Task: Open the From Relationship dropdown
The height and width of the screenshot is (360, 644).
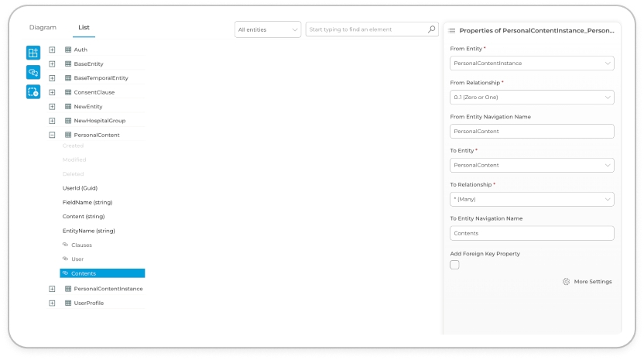Action: 532,98
